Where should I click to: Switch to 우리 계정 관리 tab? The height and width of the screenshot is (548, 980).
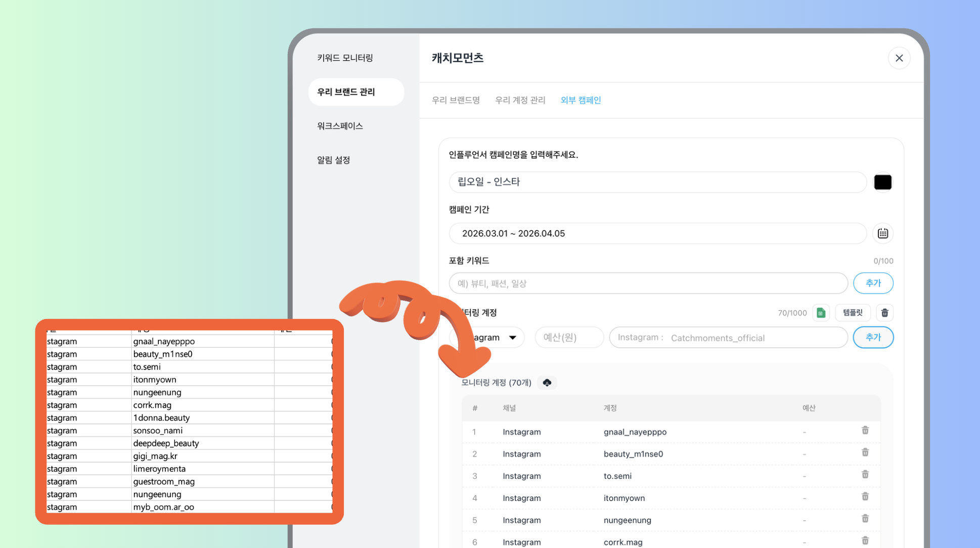pos(520,100)
